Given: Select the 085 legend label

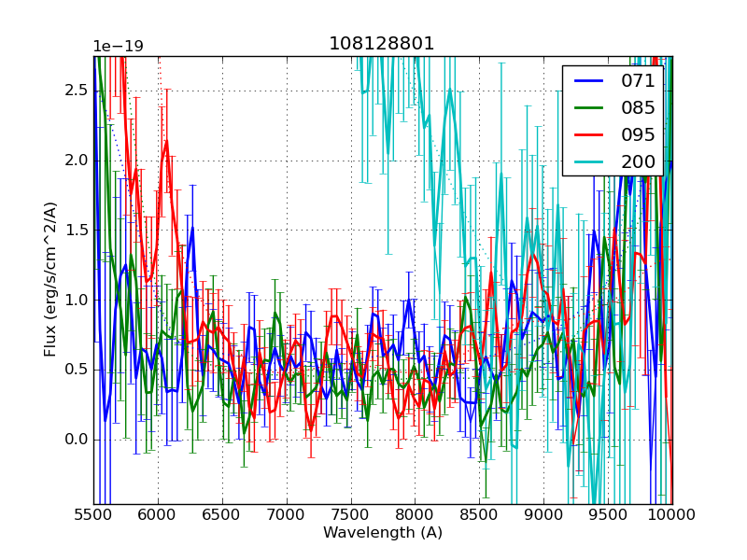Looking at the screenshot, I should [x=639, y=108].
